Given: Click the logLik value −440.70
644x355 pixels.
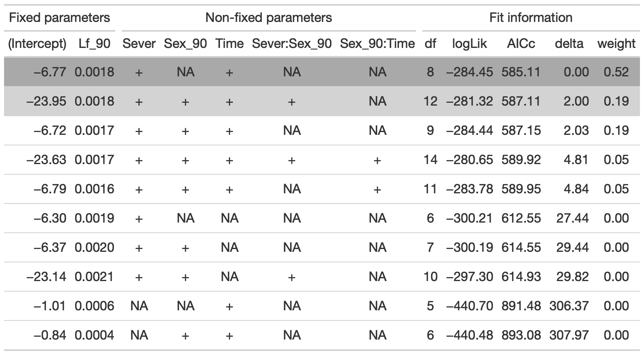Looking at the screenshot, I should [470, 306].
